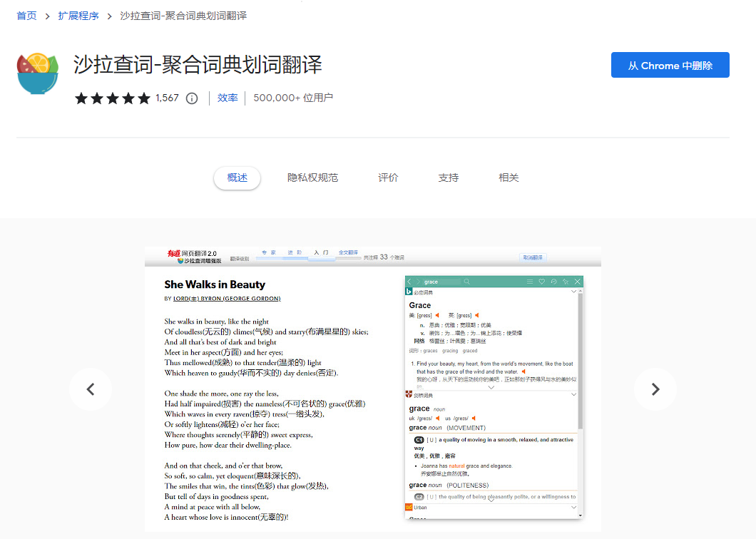
Task: Open the 支持 tab
Action: [x=448, y=178]
